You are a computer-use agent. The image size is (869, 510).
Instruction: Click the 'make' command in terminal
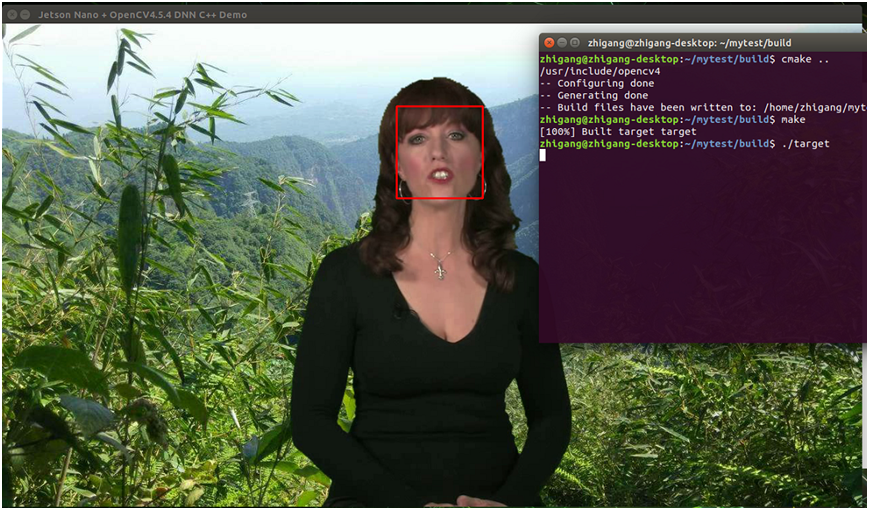point(793,120)
